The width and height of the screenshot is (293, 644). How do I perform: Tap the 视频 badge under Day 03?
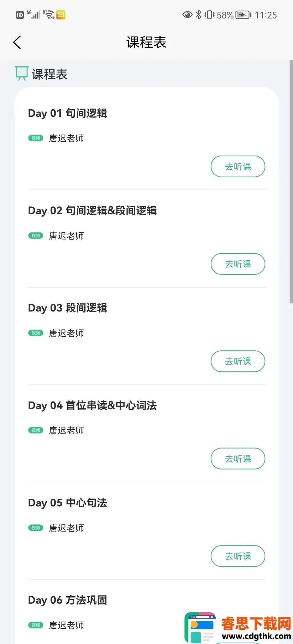[36, 333]
